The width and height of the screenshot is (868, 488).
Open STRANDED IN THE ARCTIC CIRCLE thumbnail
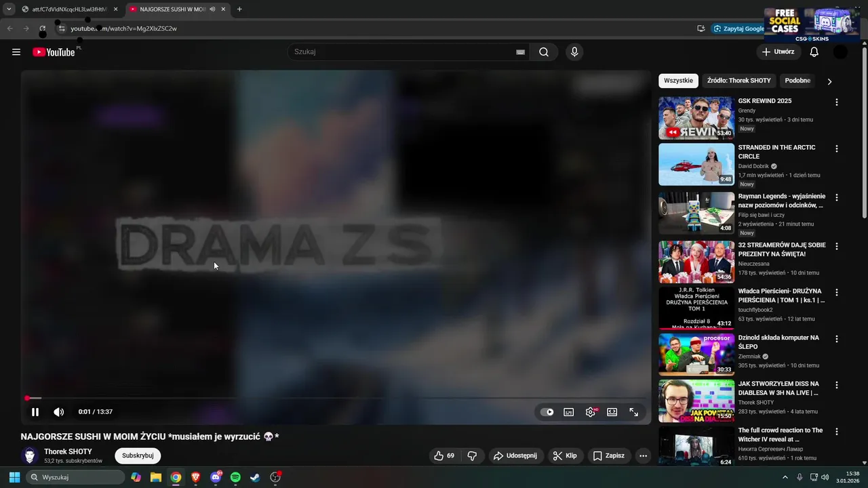coord(696,164)
